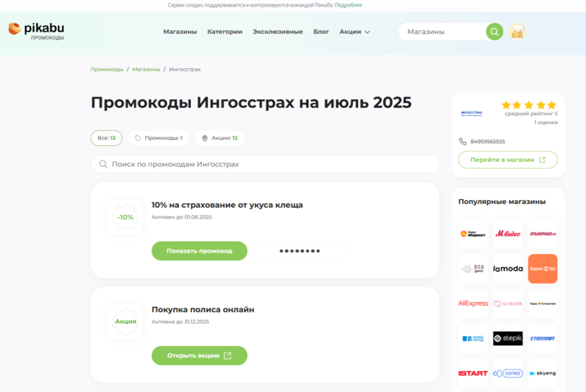This screenshot has height=392, width=586.
Task: Click the Активен до 01.08.2025 text
Action: [182, 217]
